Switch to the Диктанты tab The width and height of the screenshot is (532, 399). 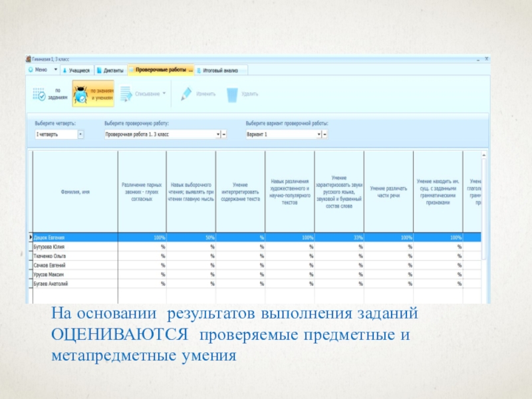coord(110,70)
